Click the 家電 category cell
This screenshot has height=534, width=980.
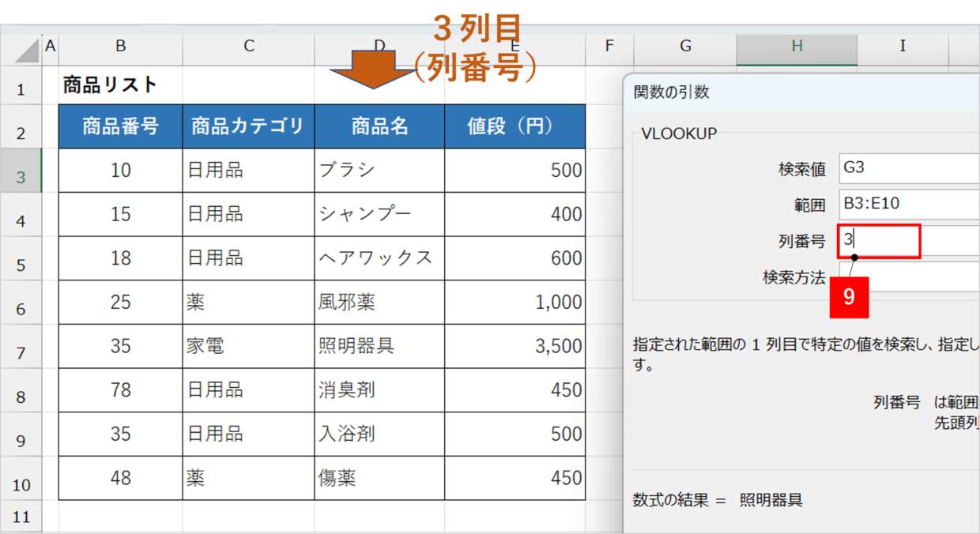click(x=249, y=346)
